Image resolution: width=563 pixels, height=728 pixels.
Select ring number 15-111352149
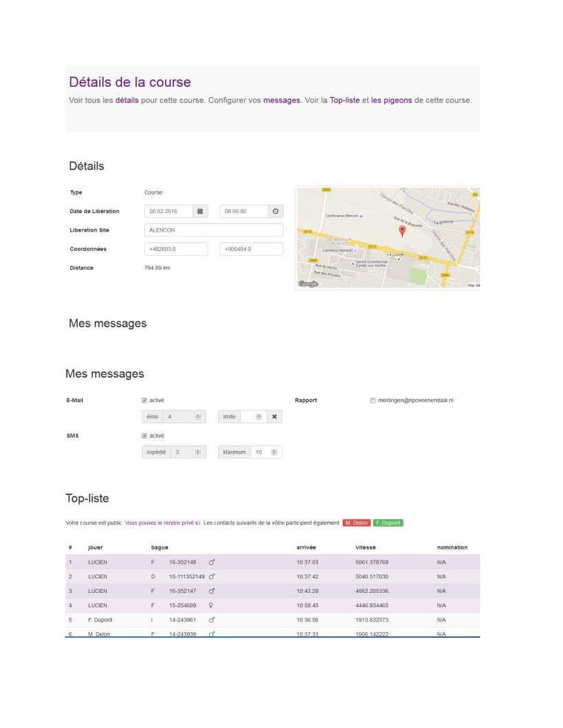click(x=187, y=576)
